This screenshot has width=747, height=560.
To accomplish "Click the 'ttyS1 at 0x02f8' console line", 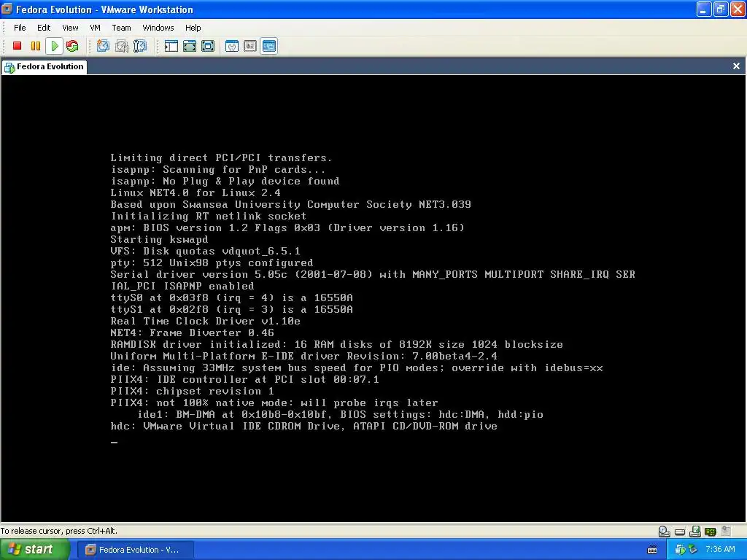I will click(231, 309).
